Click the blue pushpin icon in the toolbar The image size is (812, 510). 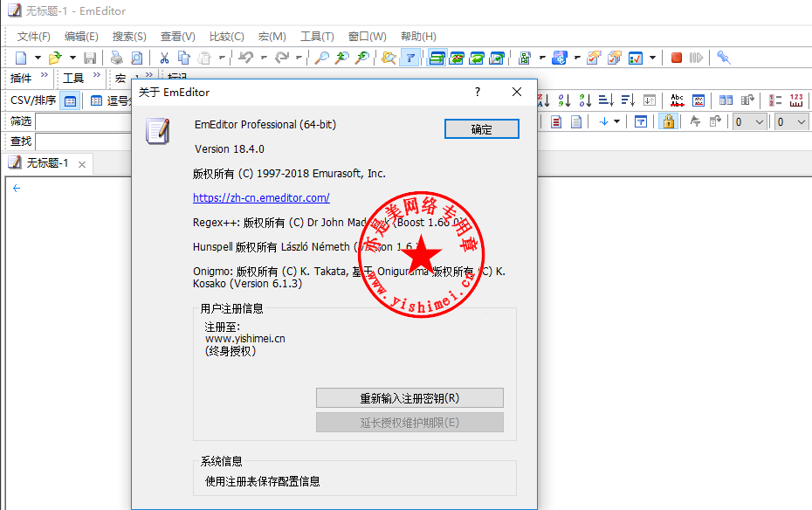click(724, 58)
